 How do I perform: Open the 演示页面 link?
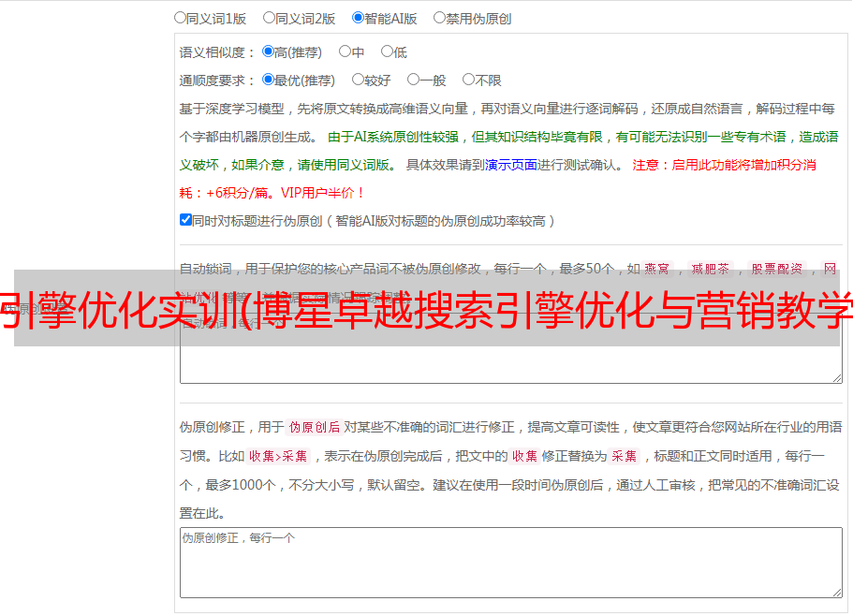[511, 165]
